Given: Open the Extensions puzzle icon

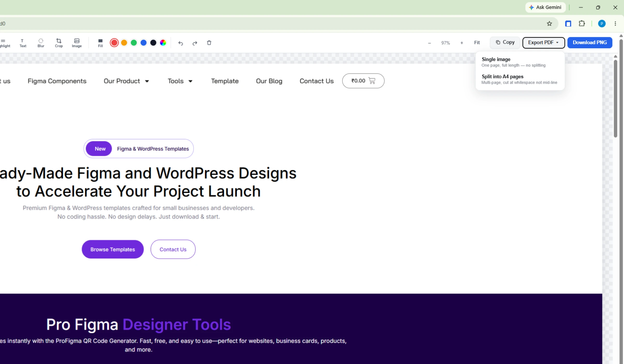Looking at the screenshot, I should 582,24.
